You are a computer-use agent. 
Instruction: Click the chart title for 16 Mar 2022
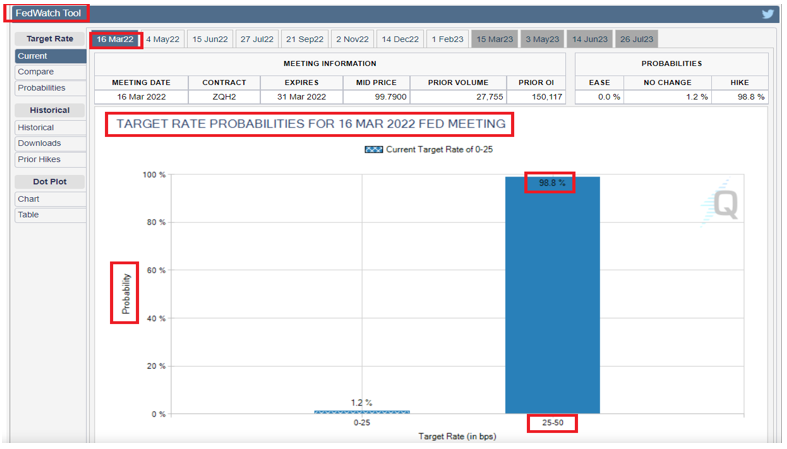pos(311,124)
